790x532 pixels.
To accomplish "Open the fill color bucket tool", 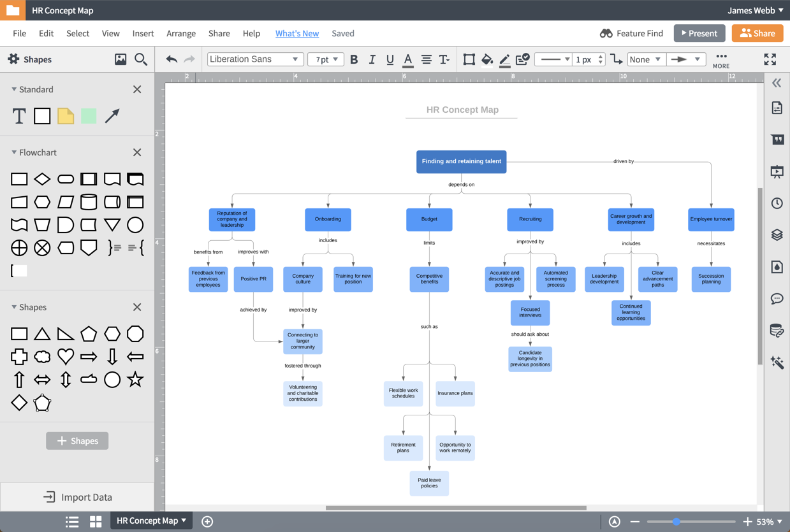I will point(487,59).
